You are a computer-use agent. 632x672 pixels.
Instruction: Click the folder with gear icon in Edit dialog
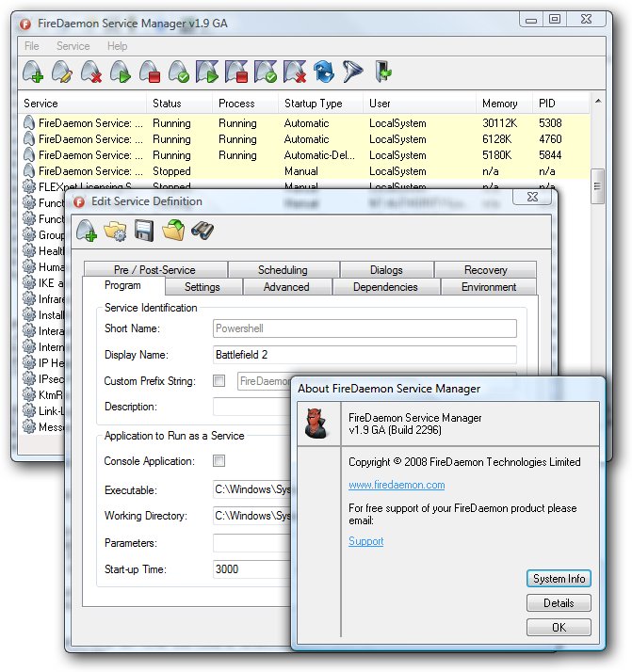(115, 232)
